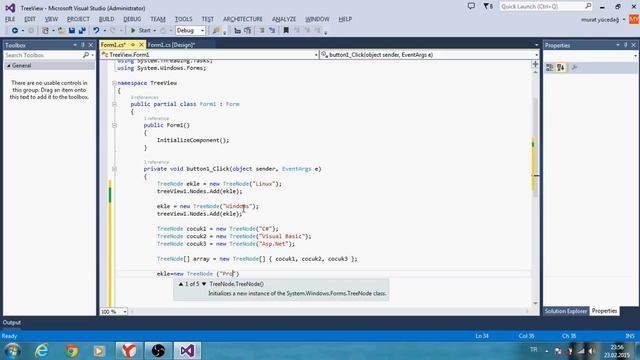Show the next TreeNode overload in tooltip
The width and height of the screenshot is (640, 360).
[x=204, y=284]
